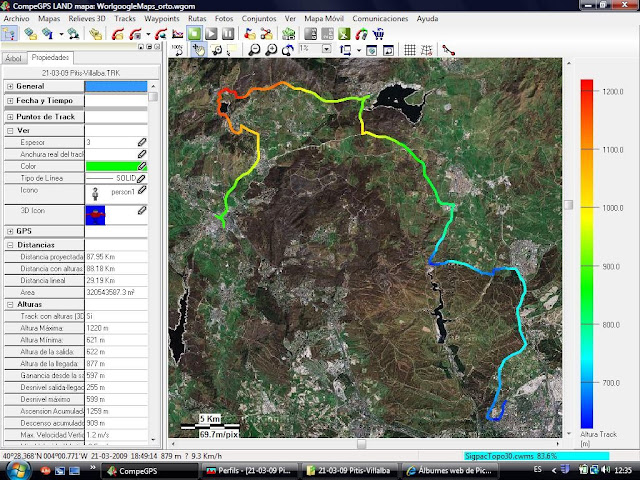Expand the GPS section
Screen dimensions: 640x480
(10, 231)
